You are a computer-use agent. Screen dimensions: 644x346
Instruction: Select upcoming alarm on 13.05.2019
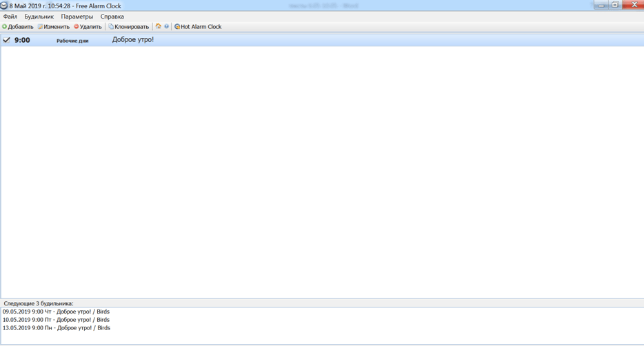[56, 328]
